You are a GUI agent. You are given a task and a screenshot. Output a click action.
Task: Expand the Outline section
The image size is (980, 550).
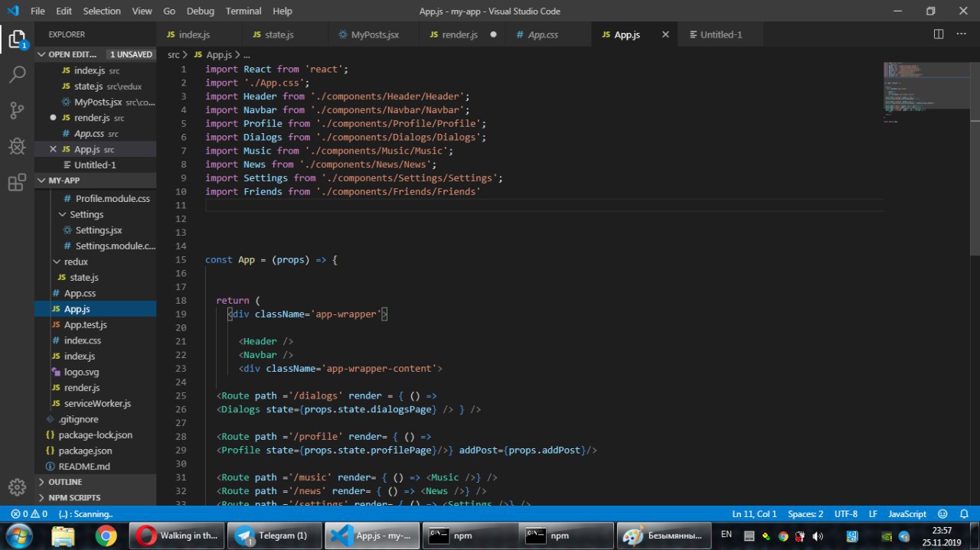pos(65,482)
